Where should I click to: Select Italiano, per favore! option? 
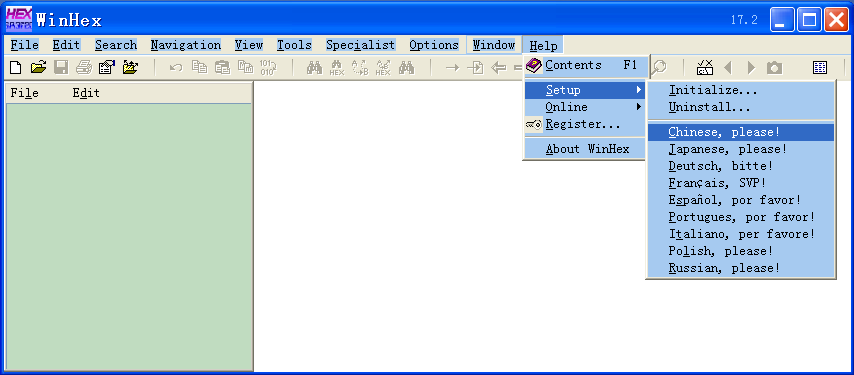coord(741,234)
